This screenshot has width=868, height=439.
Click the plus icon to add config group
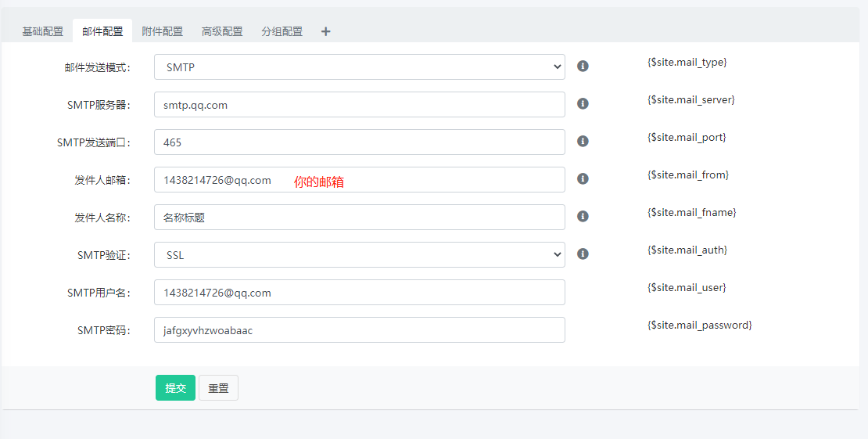(325, 31)
